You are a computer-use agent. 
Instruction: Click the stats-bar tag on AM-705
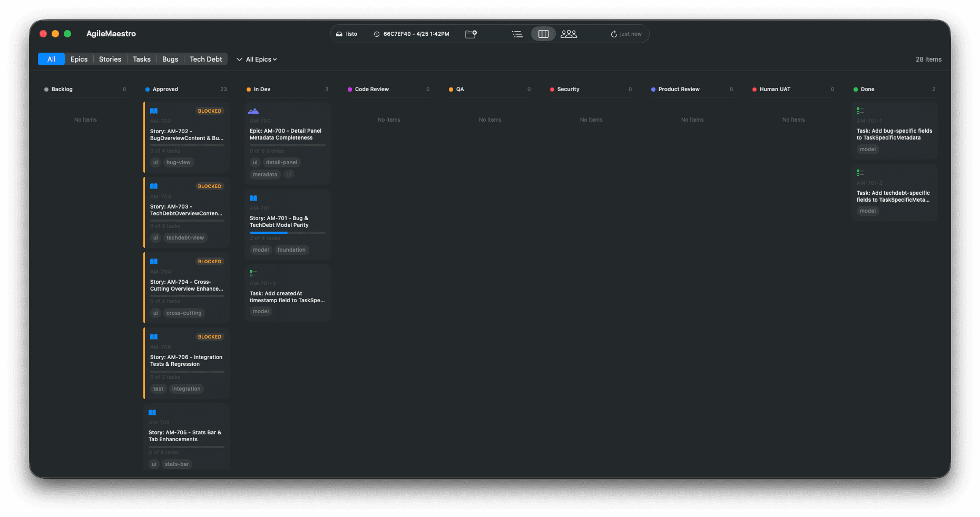177,464
